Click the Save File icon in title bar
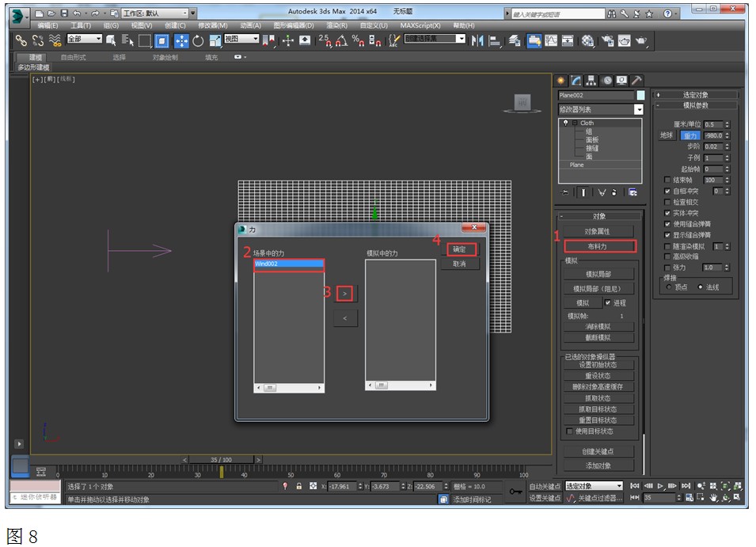Screen dimensions: 756x547 click(64, 13)
